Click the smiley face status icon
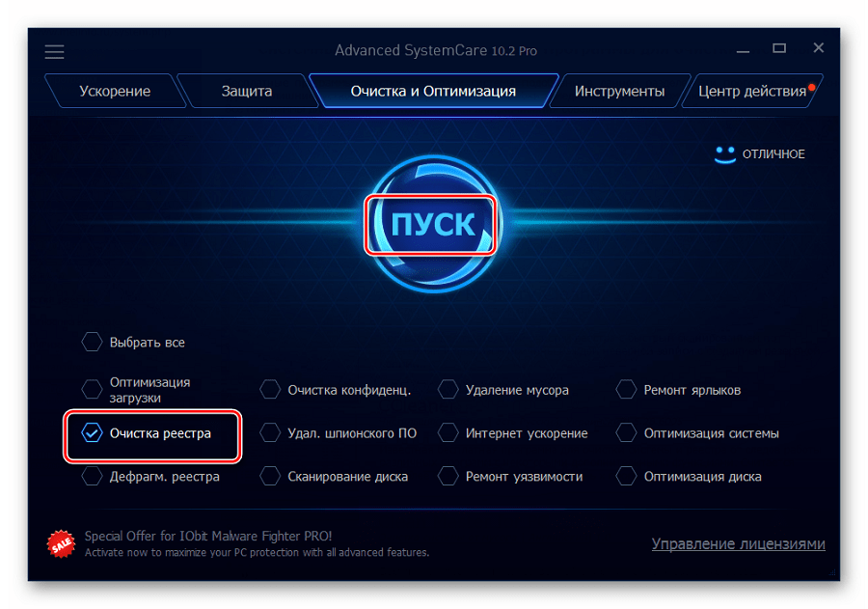 tap(724, 154)
